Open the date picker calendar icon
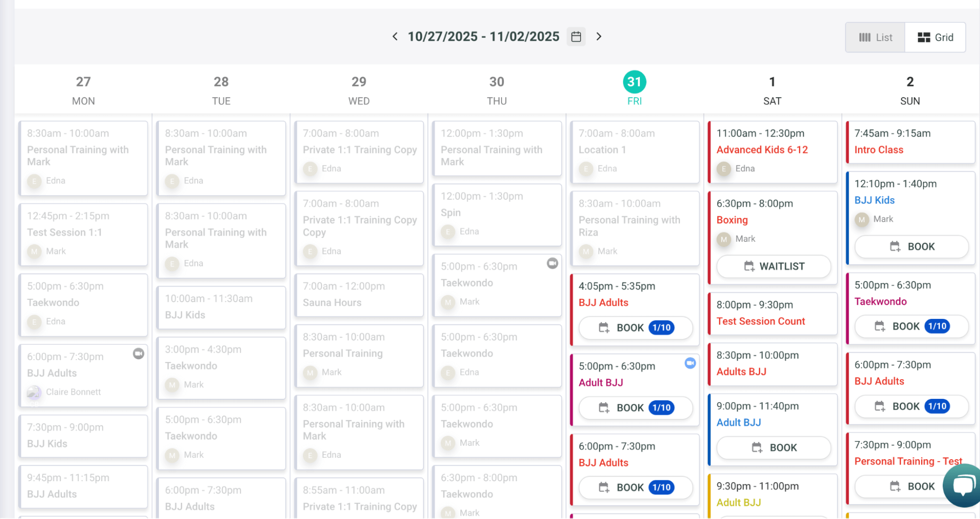 pyautogui.click(x=576, y=36)
